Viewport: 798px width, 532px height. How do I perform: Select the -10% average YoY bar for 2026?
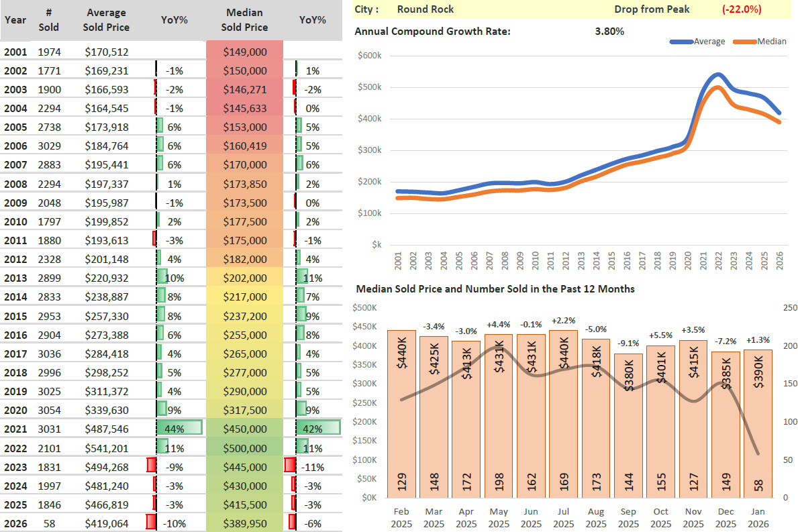152,523
